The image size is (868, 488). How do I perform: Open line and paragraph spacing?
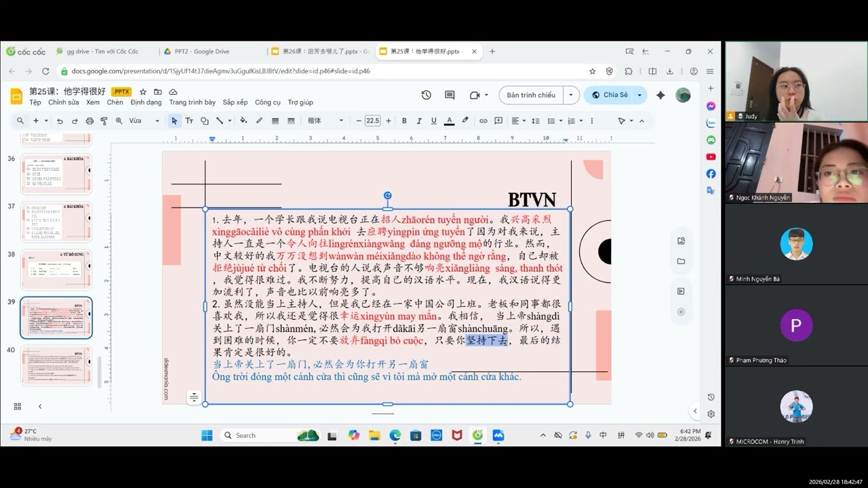(536, 121)
